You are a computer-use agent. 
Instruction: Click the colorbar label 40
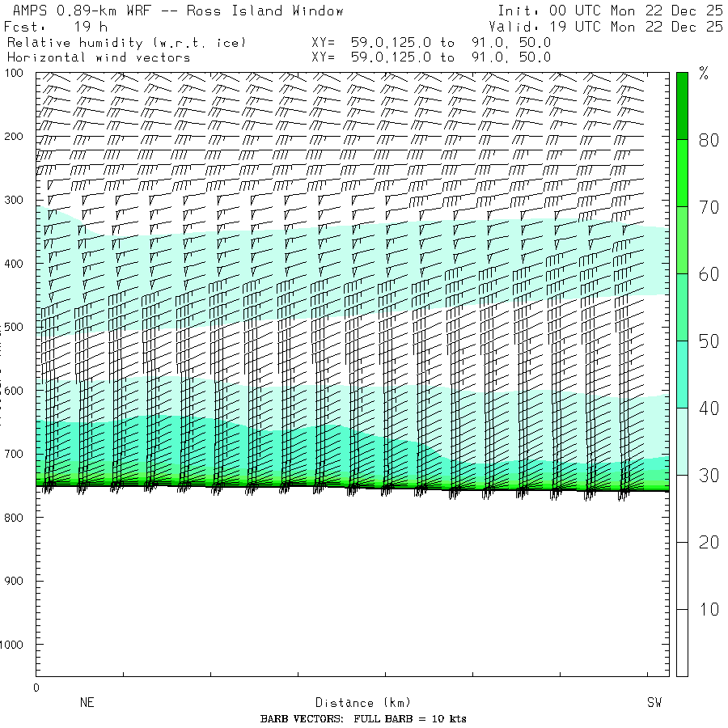[x=709, y=408]
